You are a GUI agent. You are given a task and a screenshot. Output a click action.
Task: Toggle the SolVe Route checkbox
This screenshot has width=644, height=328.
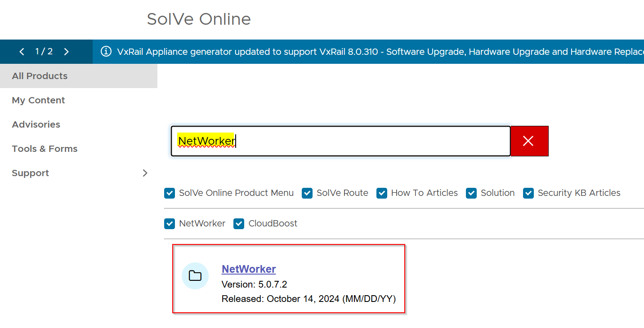307,193
